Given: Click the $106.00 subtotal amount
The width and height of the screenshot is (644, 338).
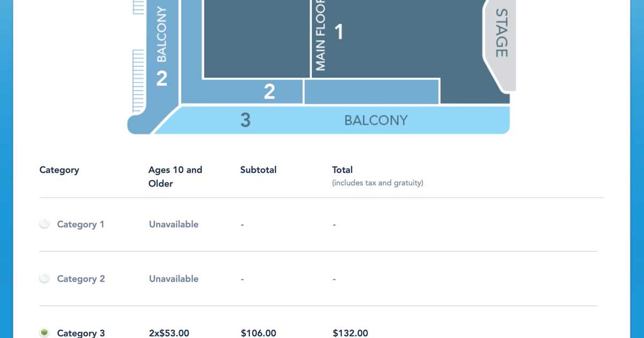Looking at the screenshot, I should point(258,333).
